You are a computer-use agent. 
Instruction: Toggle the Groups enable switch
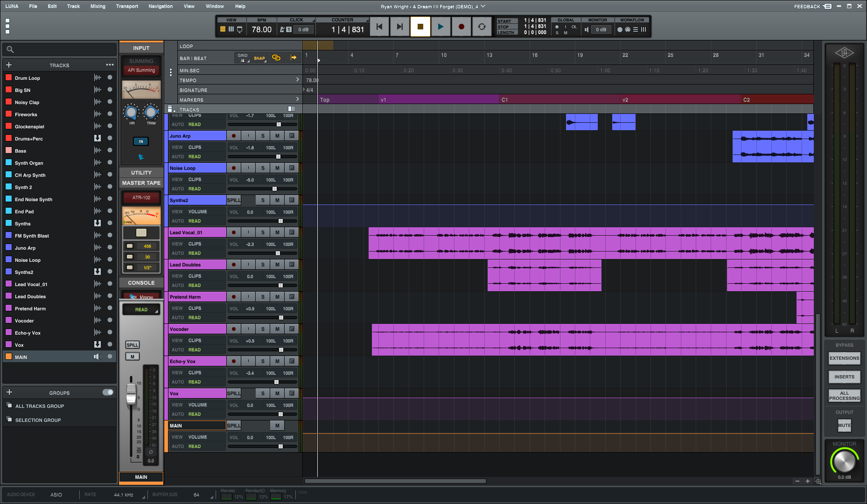point(108,392)
